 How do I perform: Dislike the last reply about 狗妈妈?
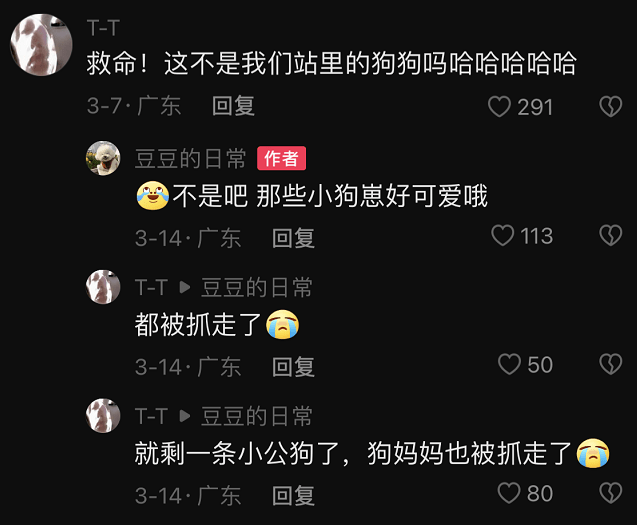[611, 493]
